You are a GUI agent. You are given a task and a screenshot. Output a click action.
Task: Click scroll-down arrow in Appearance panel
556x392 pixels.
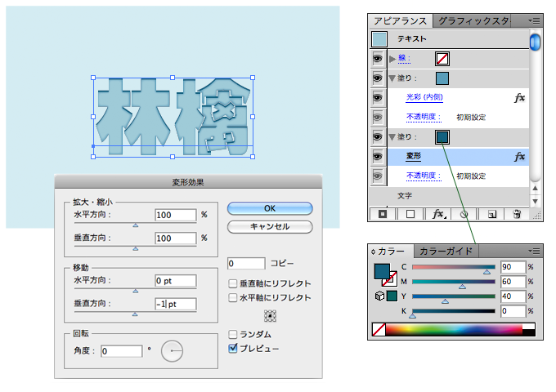(535, 201)
